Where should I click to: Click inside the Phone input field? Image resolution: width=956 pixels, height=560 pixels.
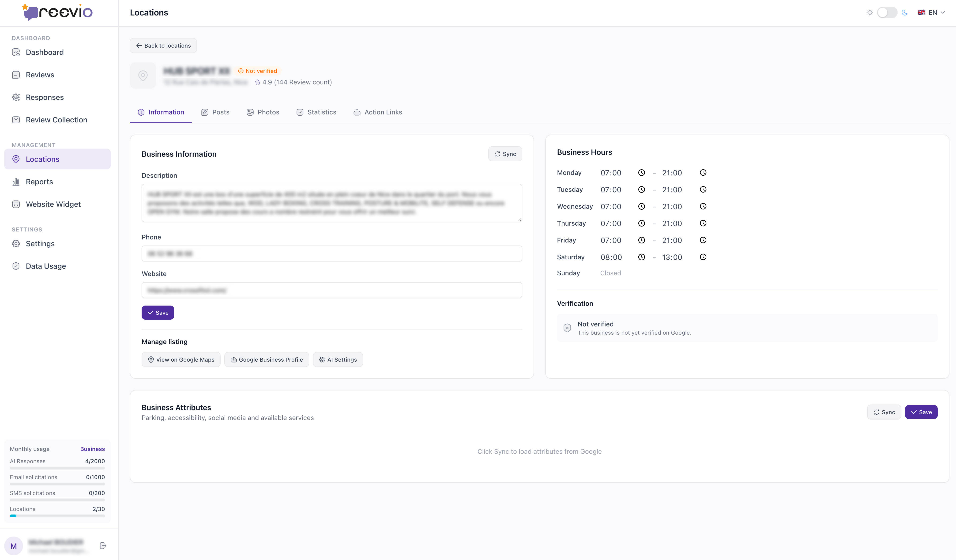click(x=331, y=253)
